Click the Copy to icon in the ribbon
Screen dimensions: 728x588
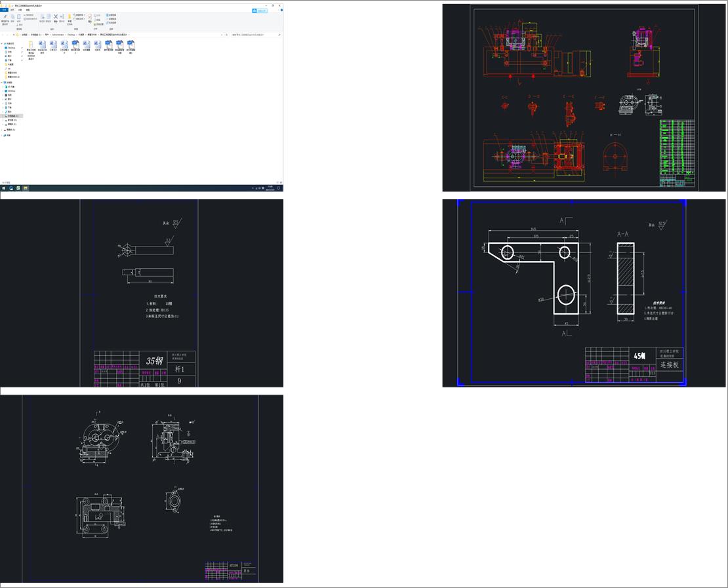49,18
